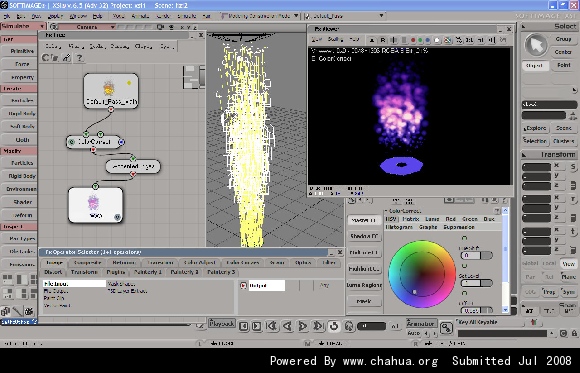Open the Camera view dropdown
Image resolution: width=580 pixels, height=373 pixels.
point(87,27)
